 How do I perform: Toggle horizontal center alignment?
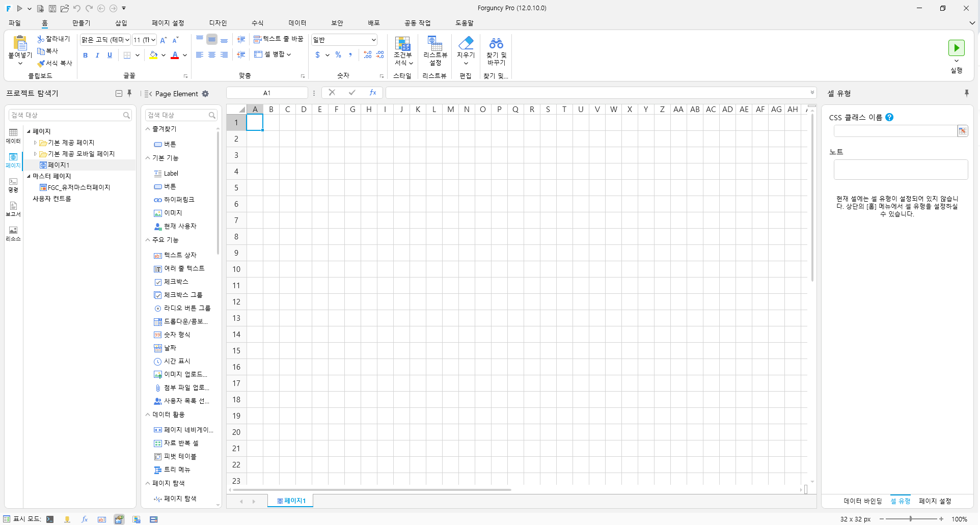pos(212,55)
